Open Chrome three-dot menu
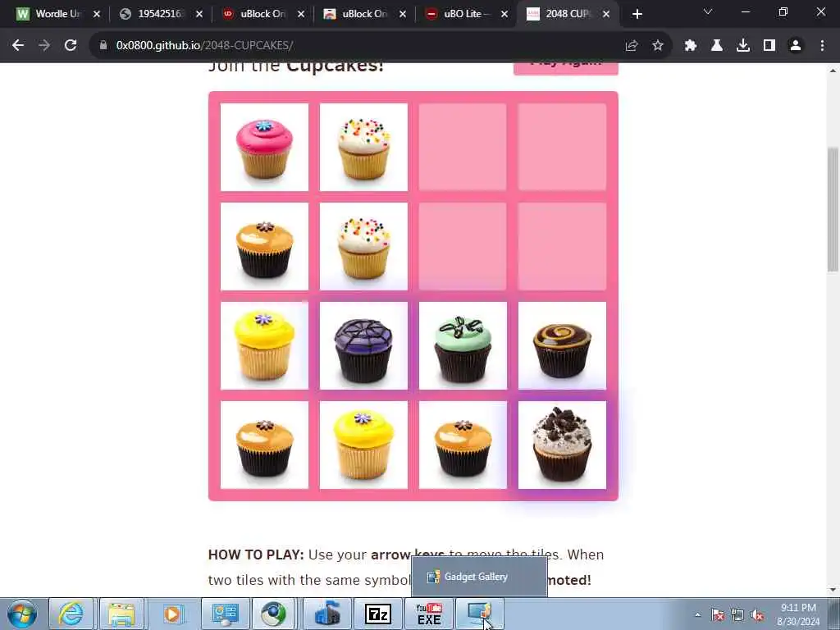Viewport: 840px width, 630px height. 822,46
